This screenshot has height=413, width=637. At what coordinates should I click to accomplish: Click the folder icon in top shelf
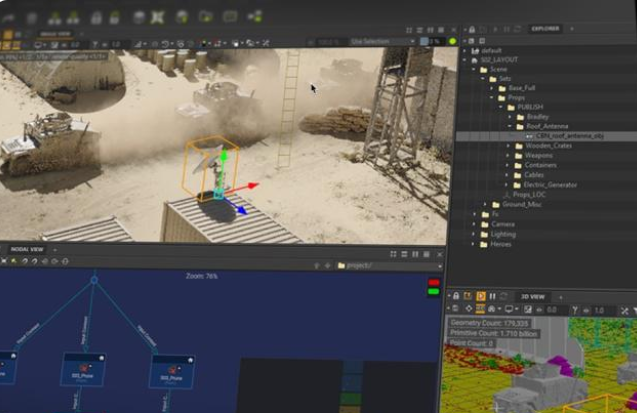[206, 17]
